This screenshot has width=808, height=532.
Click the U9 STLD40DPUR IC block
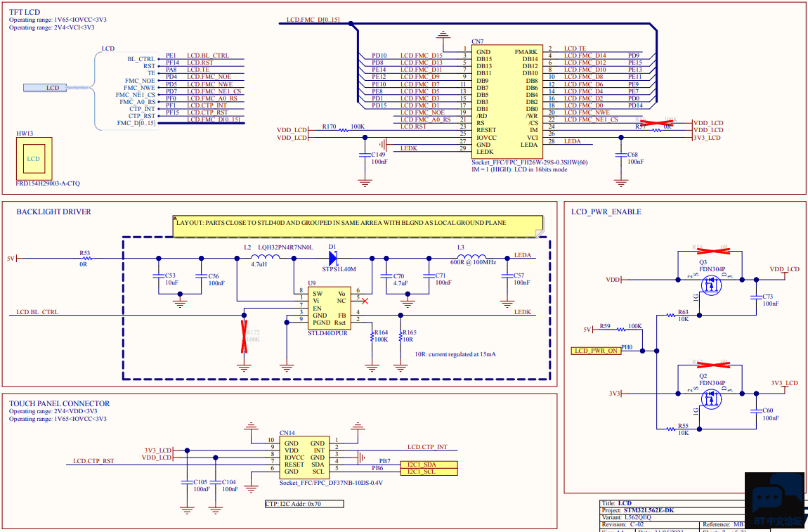point(330,309)
